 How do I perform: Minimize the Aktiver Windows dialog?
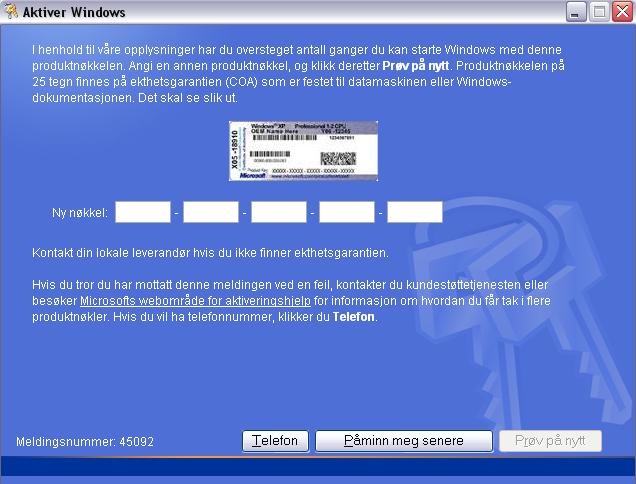pos(576,12)
